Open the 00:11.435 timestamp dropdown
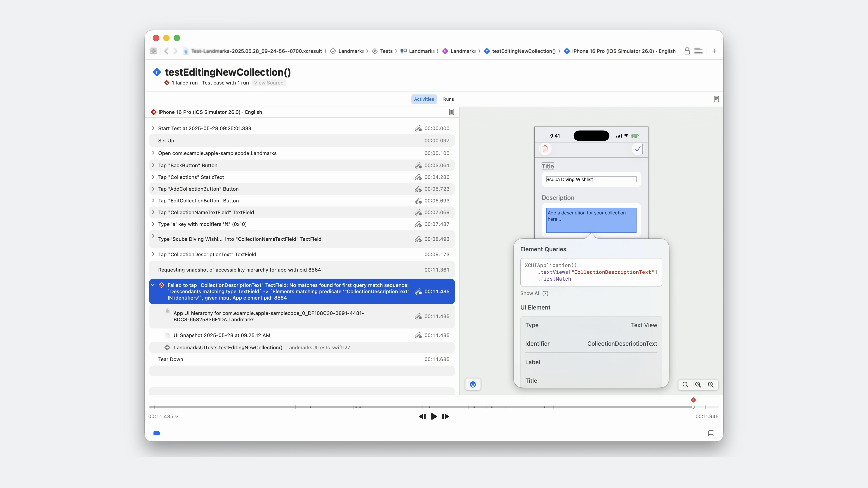Image resolution: width=868 pixels, height=488 pixels. 163,417
